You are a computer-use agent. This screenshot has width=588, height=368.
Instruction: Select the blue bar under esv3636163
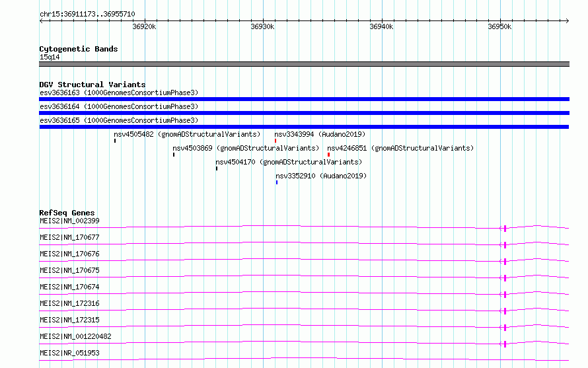coord(304,99)
